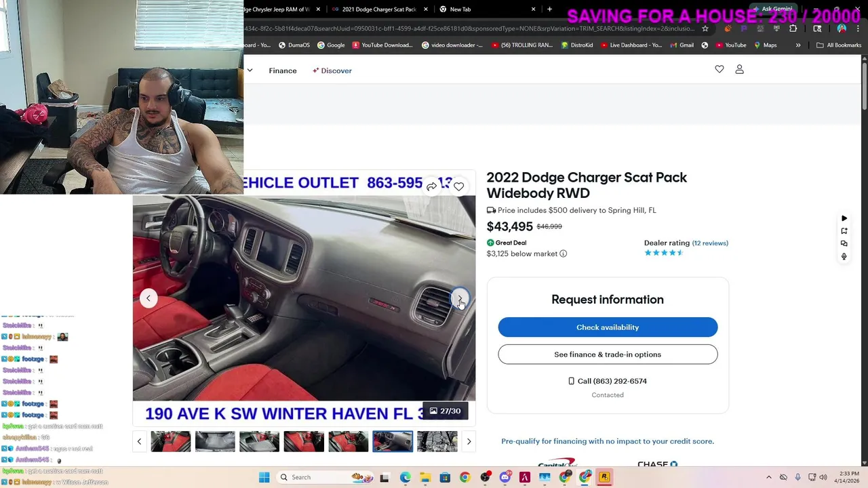Image resolution: width=868 pixels, height=488 pixels.
Task: Open Discord from the taskbar
Action: (x=505, y=477)
